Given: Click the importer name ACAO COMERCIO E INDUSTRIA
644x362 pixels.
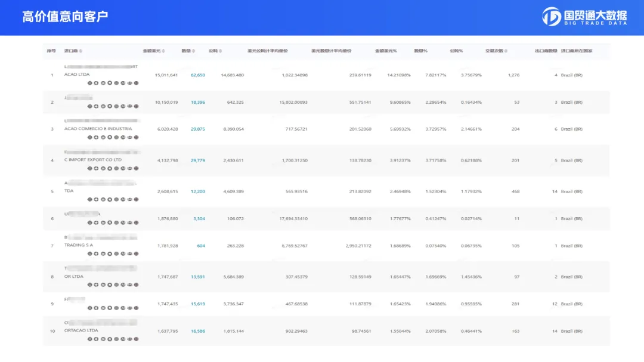Looking at the screenshot, I should [98, 129].
